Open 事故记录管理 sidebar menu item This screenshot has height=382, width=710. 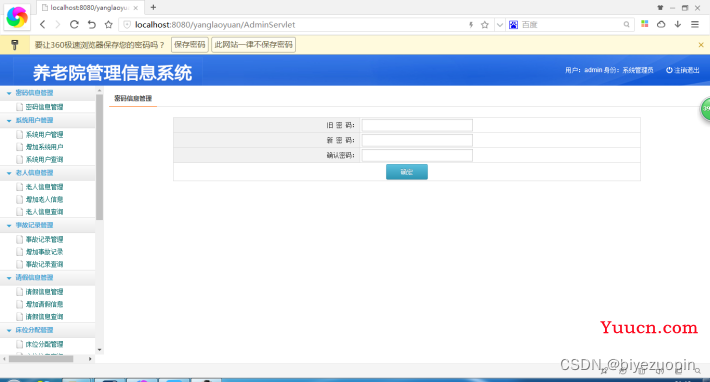(x=44, y=239)
